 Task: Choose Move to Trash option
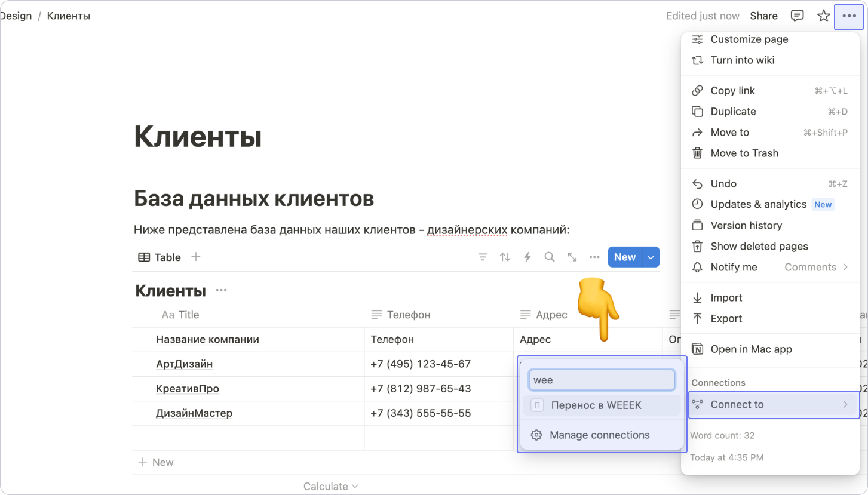[744, 153]
